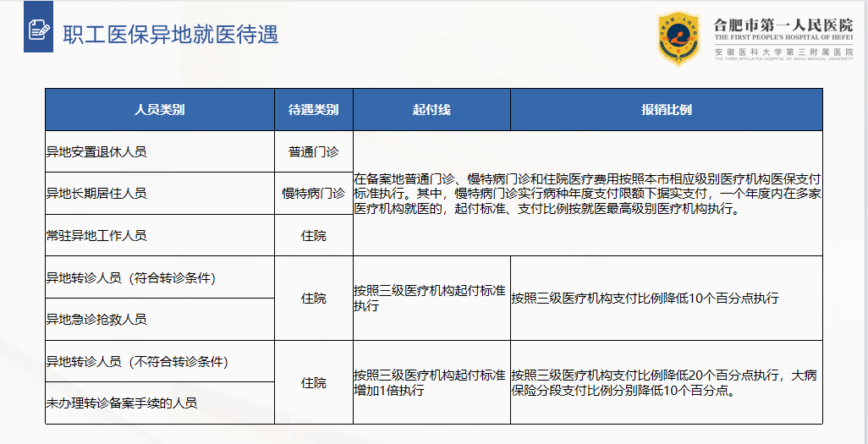
Task: Select the 人员类别 column header
Action: tap(159, 110)
